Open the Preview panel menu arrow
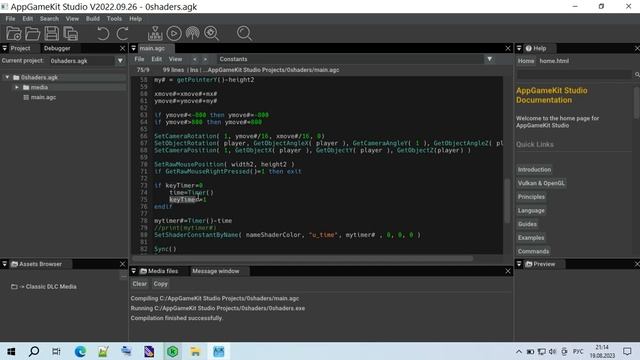Screen dimensions: 640x360 coord(519,264)
